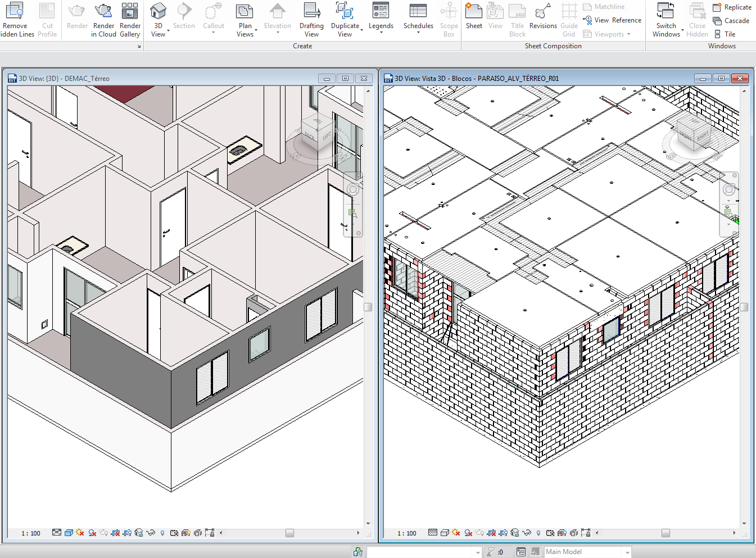Toggle Crop View in DEMAC_Térreo view
The width and height of the screenshot is (756, 558).
tap(115, 533)
